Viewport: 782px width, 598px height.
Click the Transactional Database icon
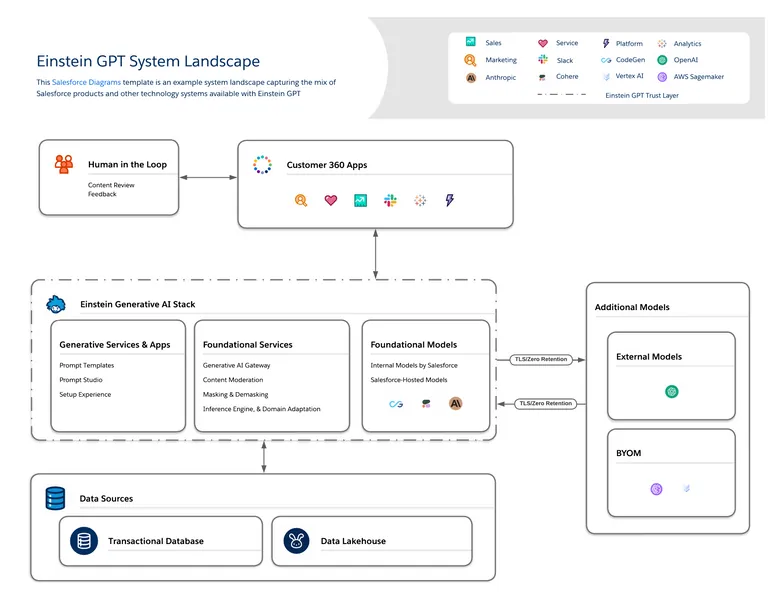point(84,541)
